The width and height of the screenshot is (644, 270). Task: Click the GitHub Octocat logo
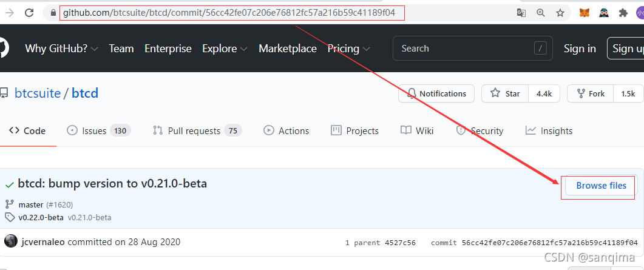point(3,49)
